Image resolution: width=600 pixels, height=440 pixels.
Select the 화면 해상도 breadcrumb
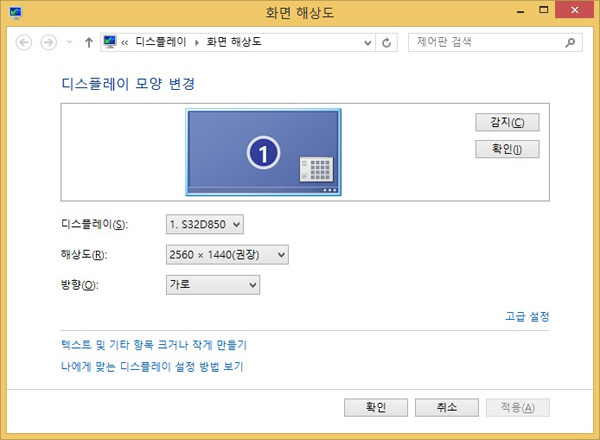[234, 42]
